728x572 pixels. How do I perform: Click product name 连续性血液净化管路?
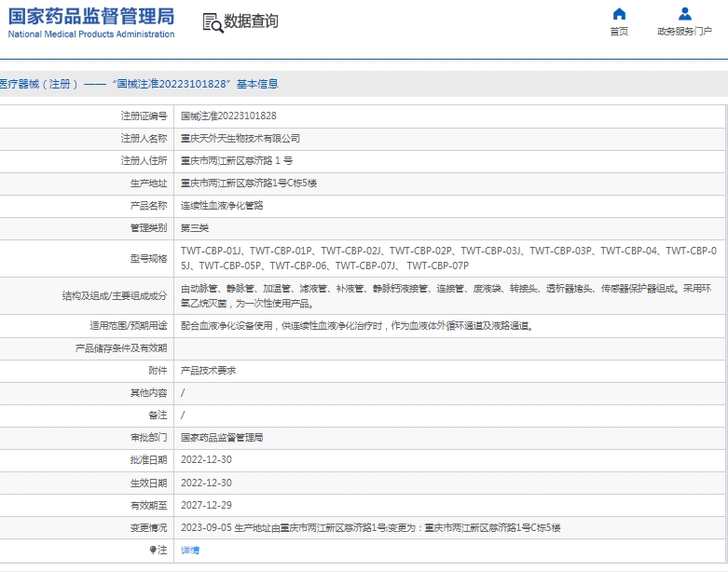(222, 205)
